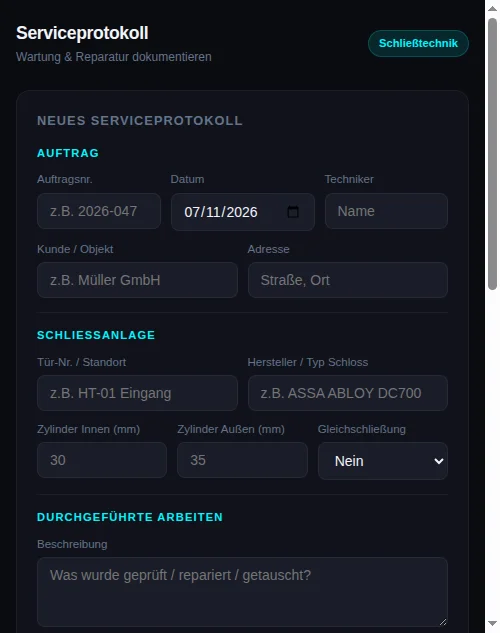This screenshot has width=500, height=633.
Task: Click the scrollbar down arrow
Action: tap(492, 624)
